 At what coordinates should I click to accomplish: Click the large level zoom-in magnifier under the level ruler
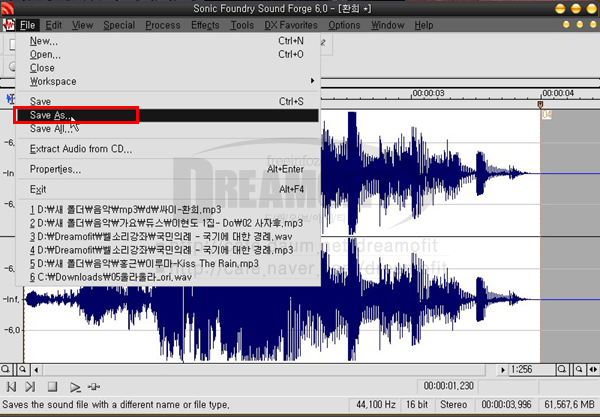(5, 370)
